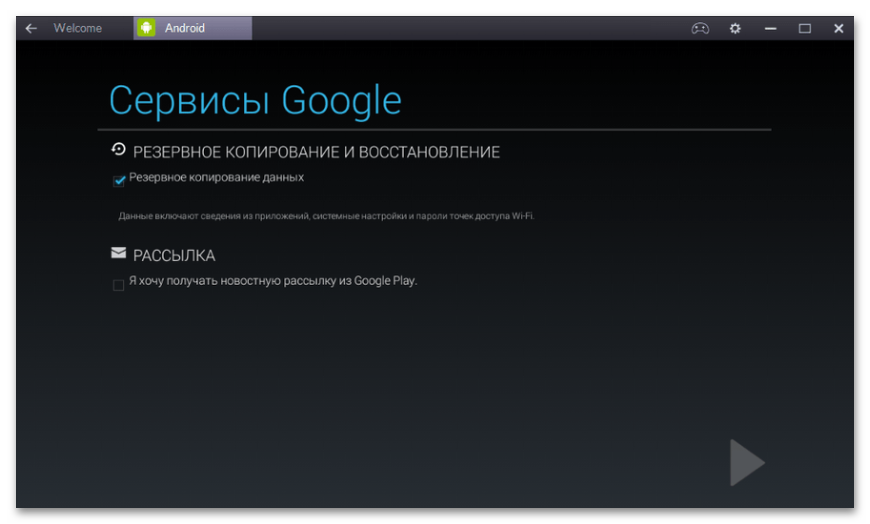The image size is (870, 524).
Task: Enable the Google Play news mailing checkbox
Action: coord(118,285)
